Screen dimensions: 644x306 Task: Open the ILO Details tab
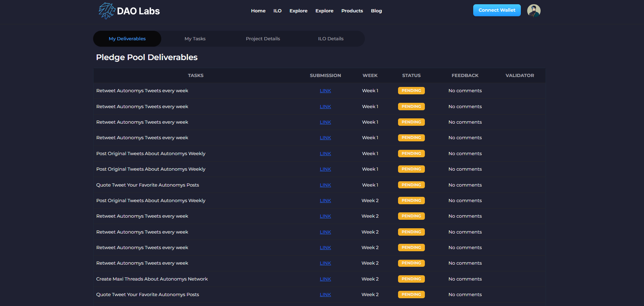tap(331, 39)
